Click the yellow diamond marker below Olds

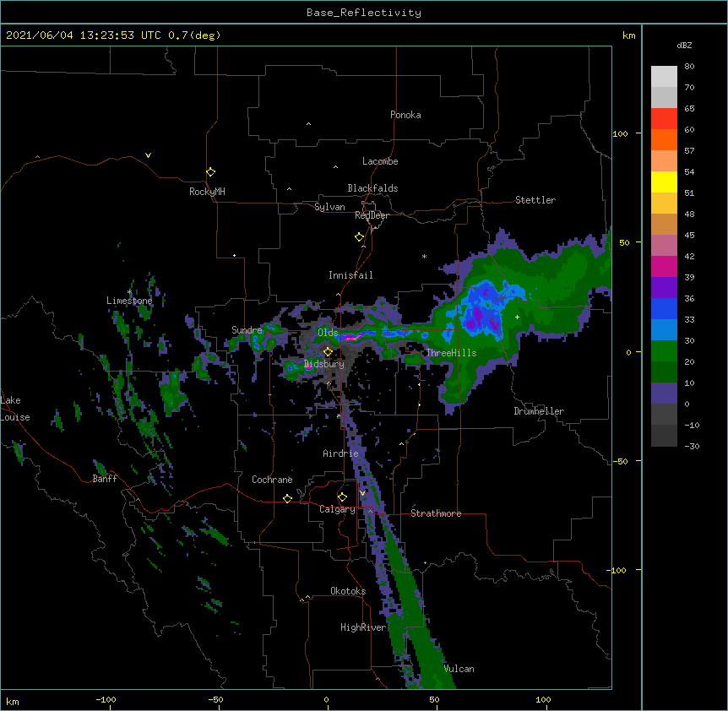click(328, 351)
